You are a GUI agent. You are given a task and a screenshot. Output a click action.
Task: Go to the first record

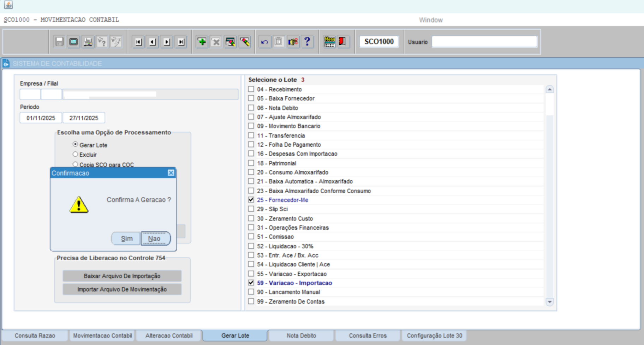tap(138, 42)
